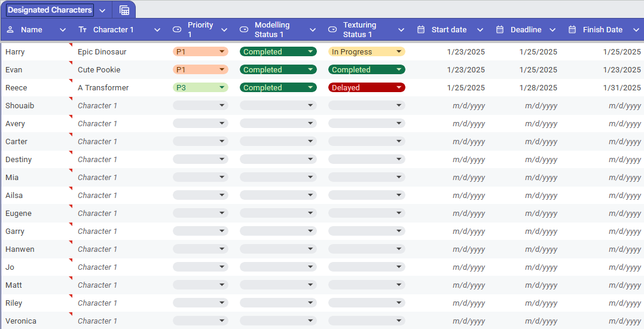Change Reece's P3 priority chip
The height and width of the screenshot is (329, 644).
200,87
